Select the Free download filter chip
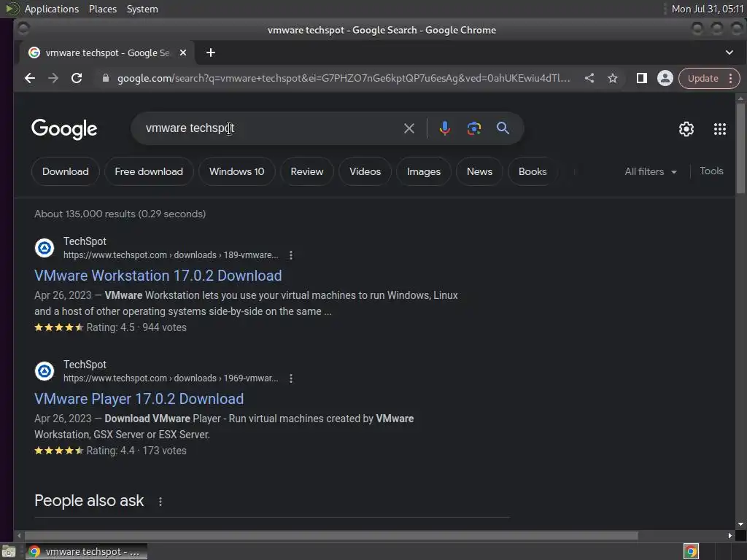747x560 pixels. pos(149,171)
